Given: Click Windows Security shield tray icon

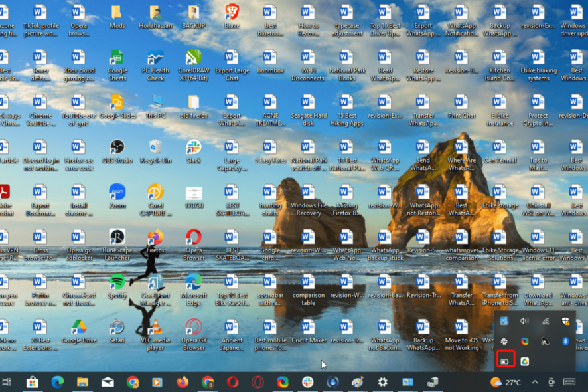Looking at the screenshot, I should (x=565, y=321).
